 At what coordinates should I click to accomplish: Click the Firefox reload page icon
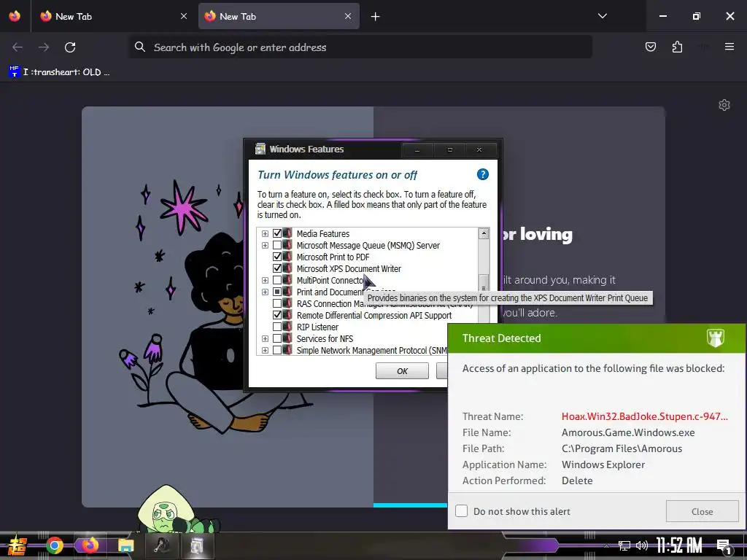point(70,47)
